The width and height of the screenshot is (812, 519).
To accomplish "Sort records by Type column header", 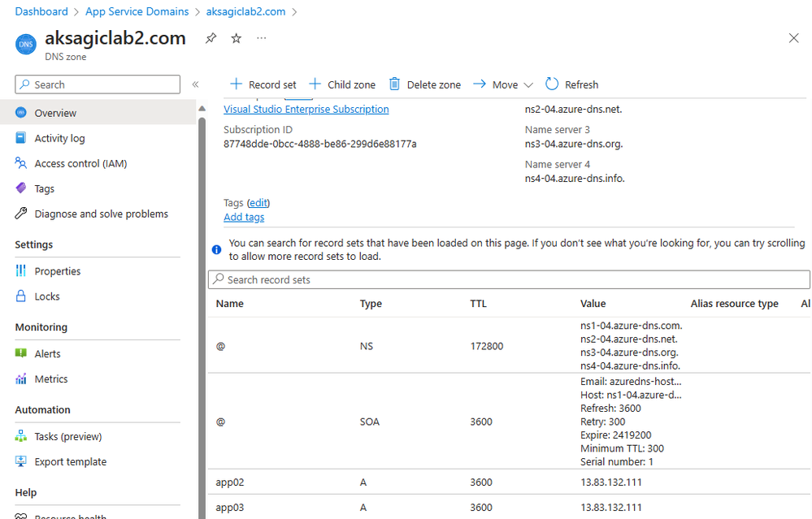I will [x=371, y=304].
